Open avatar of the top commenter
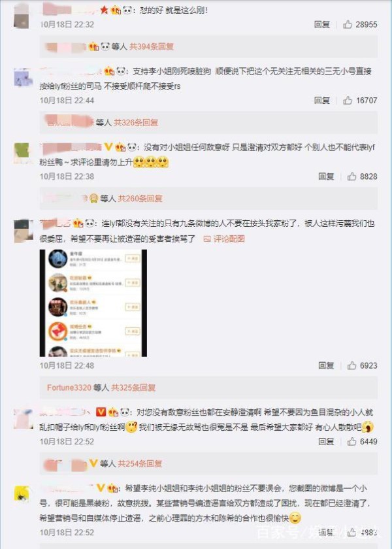The height and width of the screenshot is (549, 392). (22, 16)
